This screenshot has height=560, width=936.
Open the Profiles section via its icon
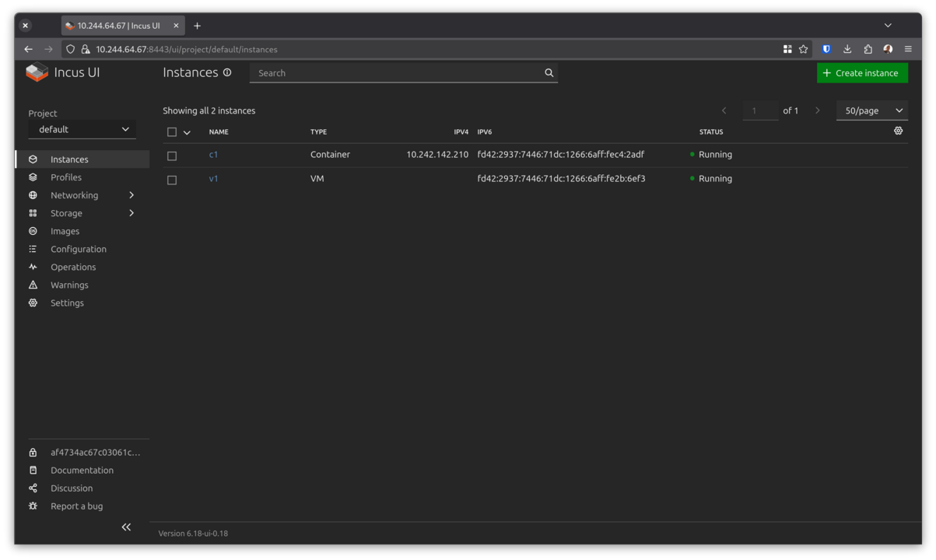tap(33, 177)
